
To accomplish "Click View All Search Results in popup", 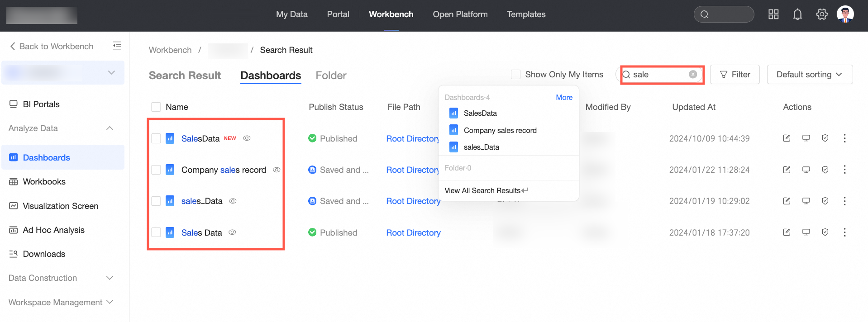I will (486, 190).
